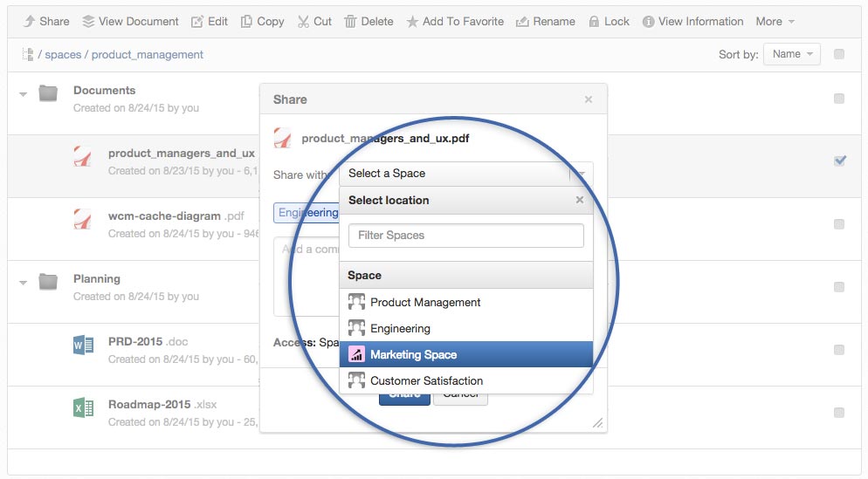Click Copy in the toolbar
Viewport: 868px width, 479px height.
tap(262, 22)
